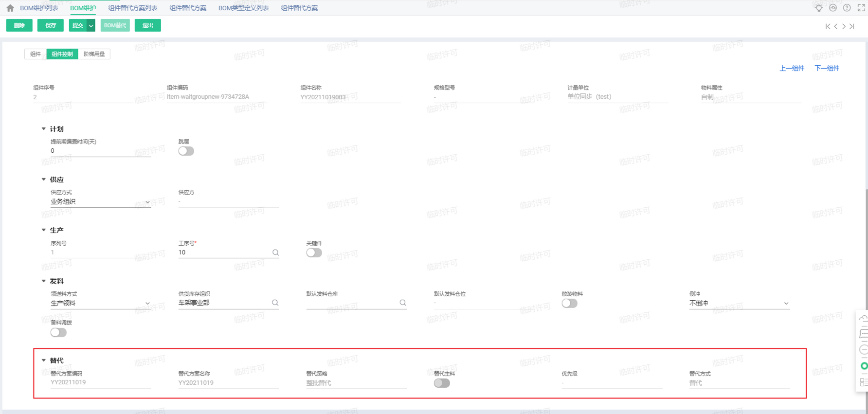
Task: Select the 阶梯用量 sub-tab
Action: (94, 54)
